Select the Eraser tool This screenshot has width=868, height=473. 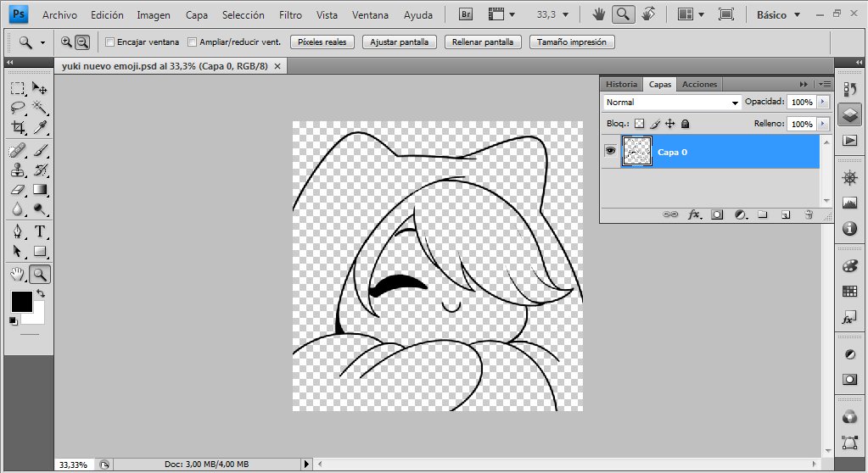pyautogui.click(x=18, y=190)
